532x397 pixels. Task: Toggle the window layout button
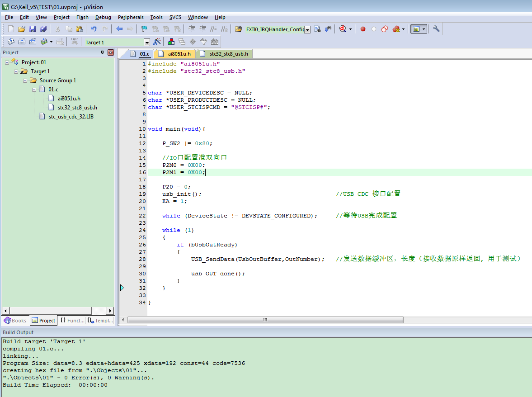point(416,29)
